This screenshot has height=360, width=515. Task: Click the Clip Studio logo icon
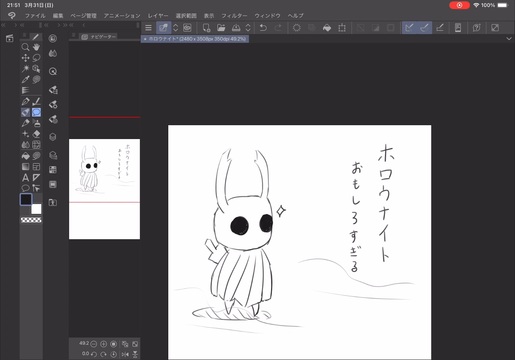12,15
